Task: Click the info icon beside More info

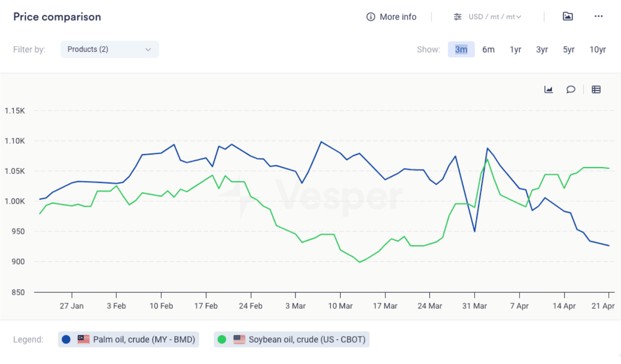Action: tap(371, 17)
